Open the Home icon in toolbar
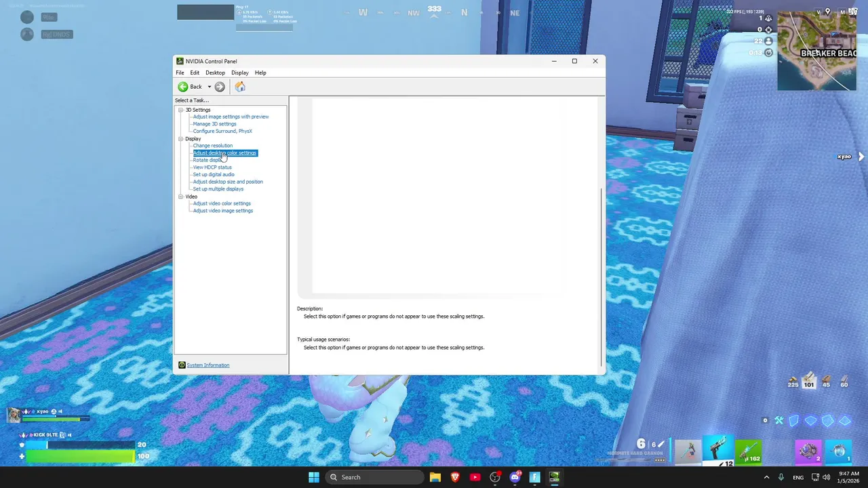This screenshot has width=868, height=488. [240, 87]
